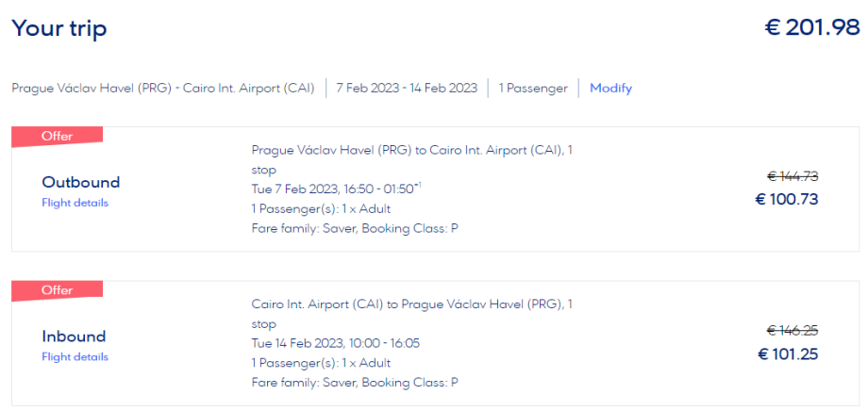Screen dimensions: 868x411
Task: Click the 1 Passenger summary label
Action: (533, 89)
